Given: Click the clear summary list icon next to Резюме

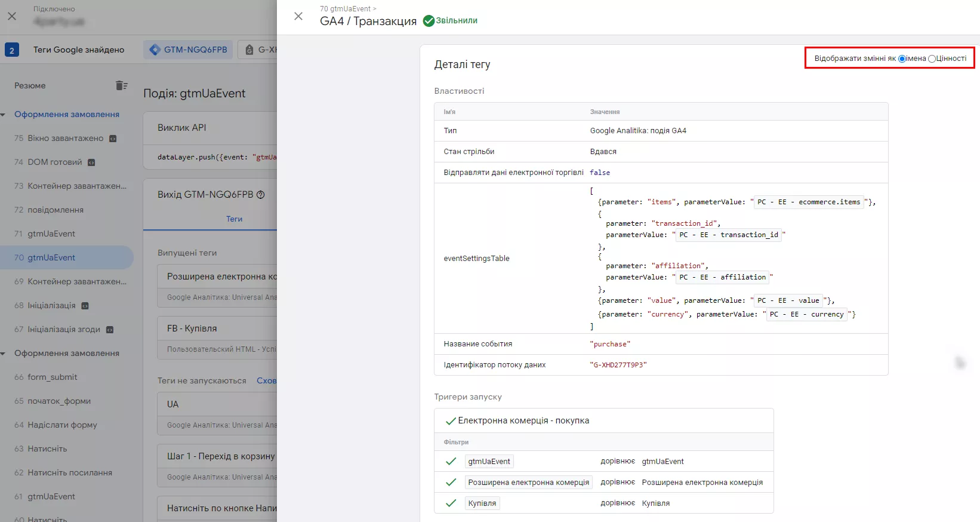Looking at the screenshot, I should [x=122, y=85].
